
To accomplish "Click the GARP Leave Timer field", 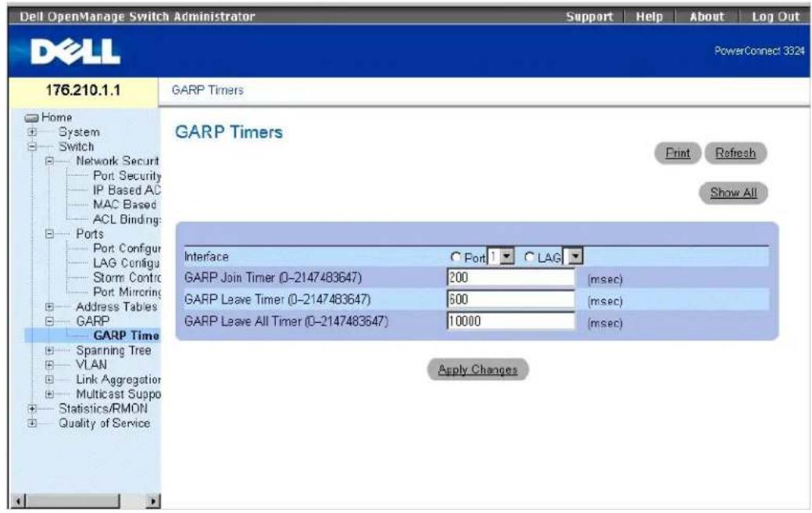I will (510, 300).
